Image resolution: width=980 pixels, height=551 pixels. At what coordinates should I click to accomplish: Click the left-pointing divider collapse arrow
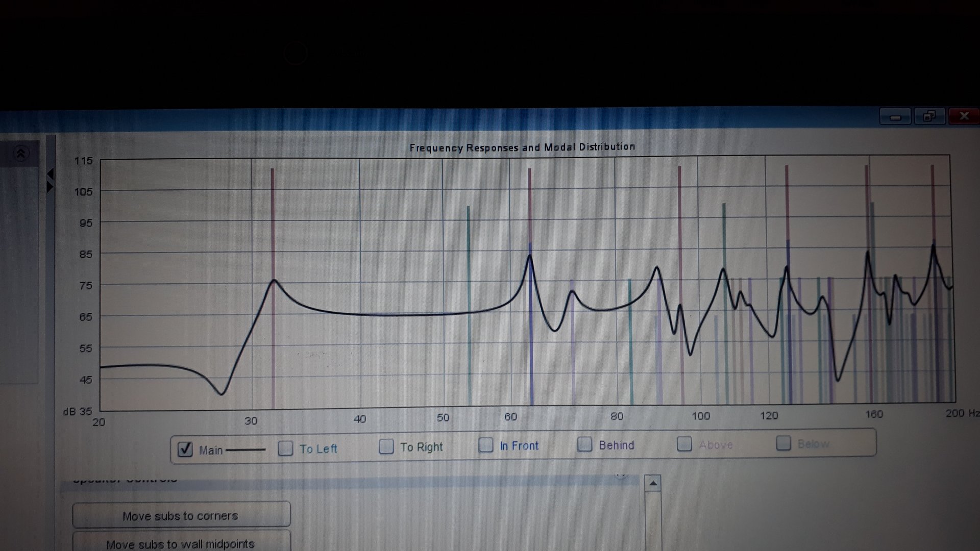pyautogui.click(x=50, y=174)
